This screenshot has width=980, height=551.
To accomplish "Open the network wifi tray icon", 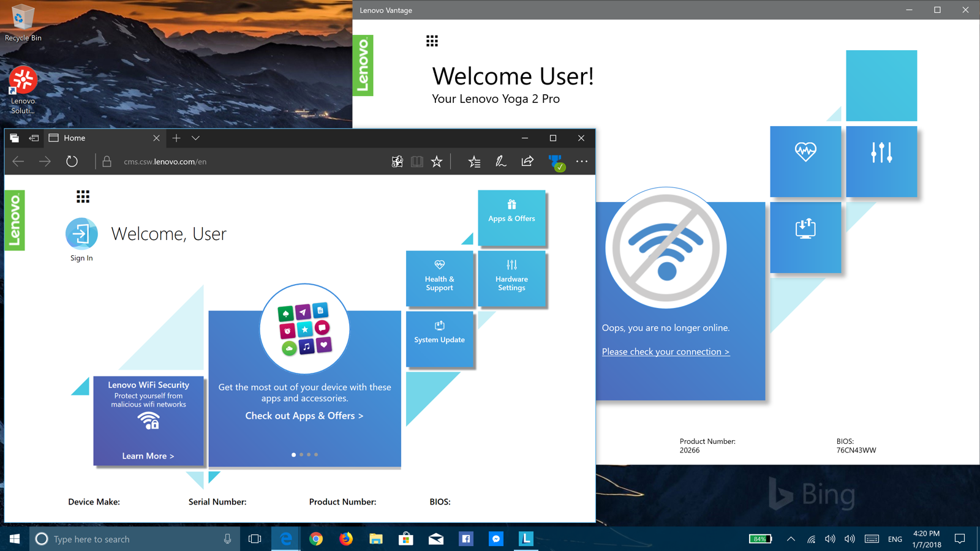I will [811, 539].
